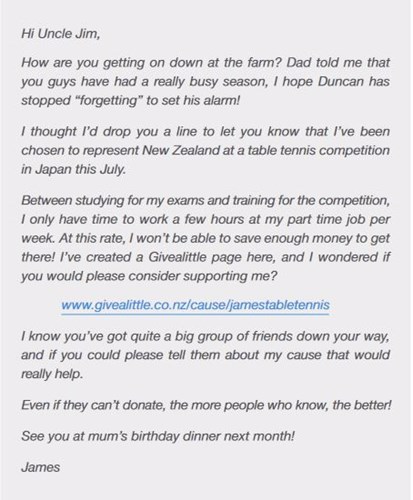The width and height of the screenshot is (413, 500).
Task: Click the phrase 'in Japan this July.'
Action: pyautogui.click(x=74, y=169)
